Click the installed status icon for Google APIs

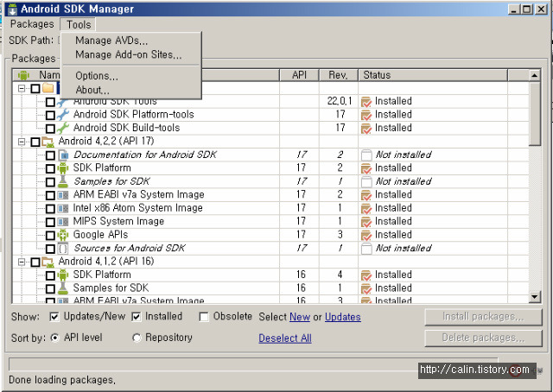pyautogui.click(x=366, y=235)
